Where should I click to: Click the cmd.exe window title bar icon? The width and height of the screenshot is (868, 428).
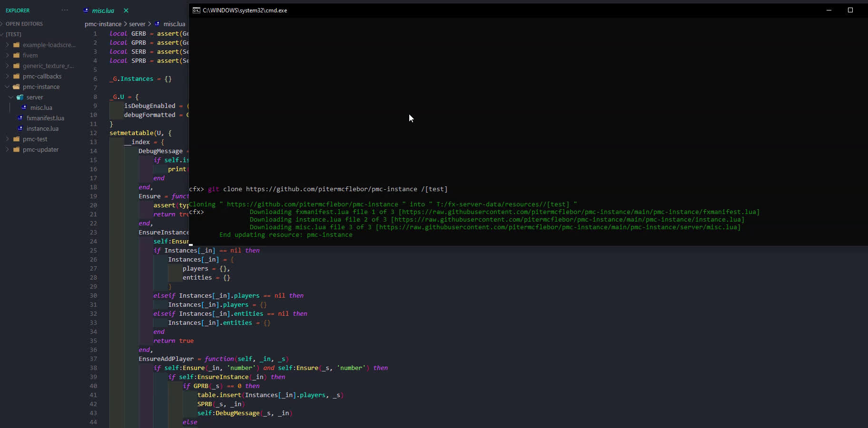click(x=196, y=10)
